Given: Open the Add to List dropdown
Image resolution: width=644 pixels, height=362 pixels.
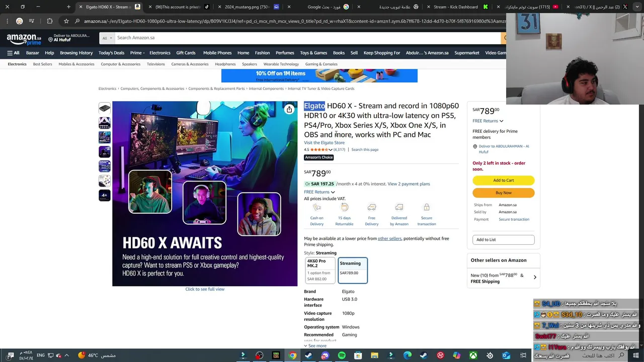Looking at the screenshot, I should [503, 240].
